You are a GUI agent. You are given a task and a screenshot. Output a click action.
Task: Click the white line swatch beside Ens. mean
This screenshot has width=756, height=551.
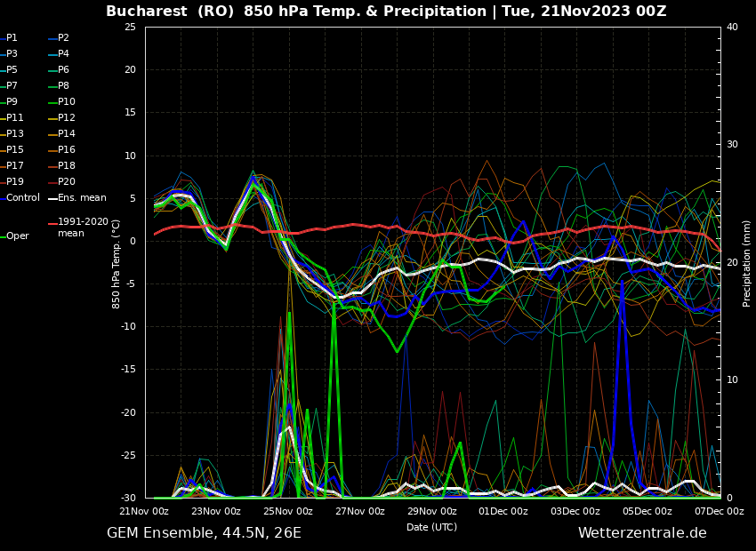[x=52, y=199]
